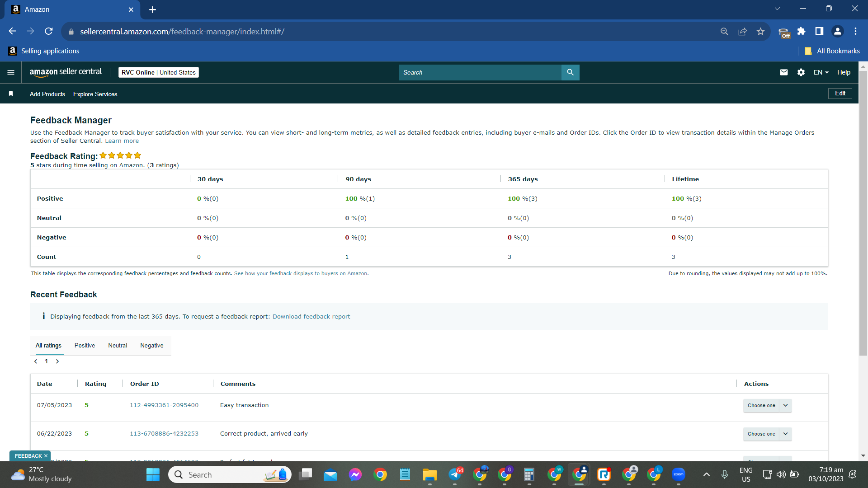Screen dimensions: 868x488
Task: Open 'See how your feedback displays' link
Action: [x=301, y=274]
